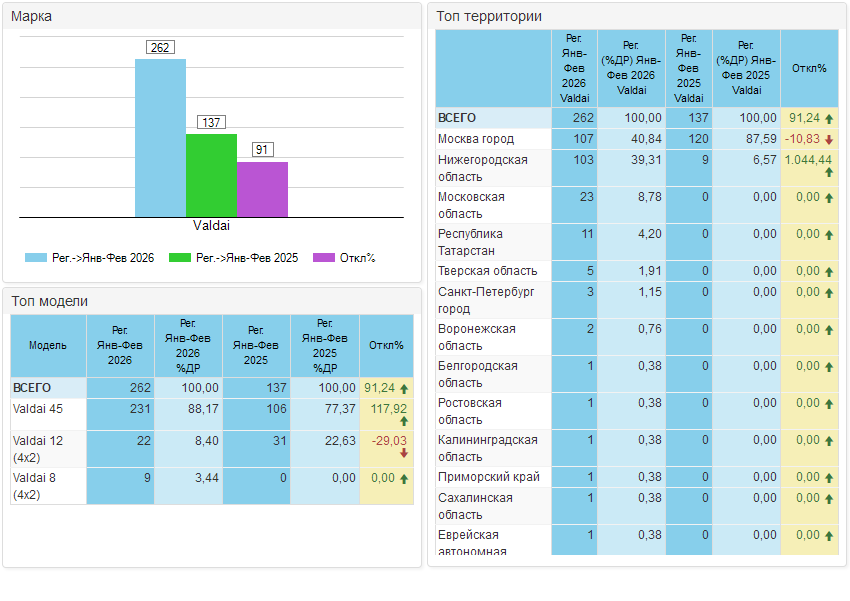The image size is (850, 601).
Task: Select the Valdai 45 model row label
Action: [38, 408]
